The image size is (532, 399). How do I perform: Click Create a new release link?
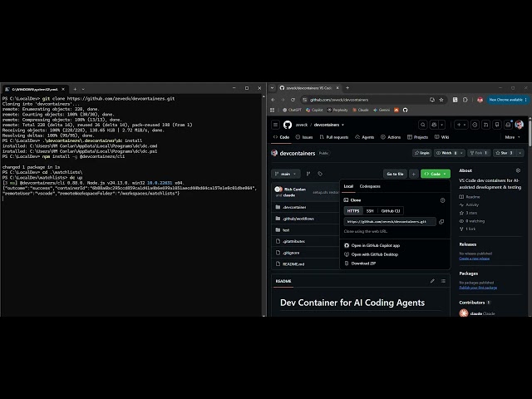(475, 259)
